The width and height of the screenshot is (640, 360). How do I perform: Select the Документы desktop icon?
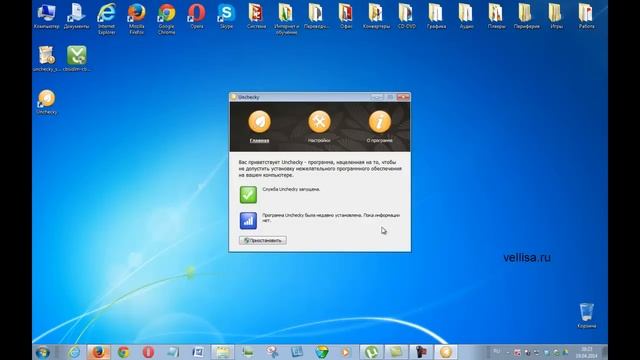point(76,16)
